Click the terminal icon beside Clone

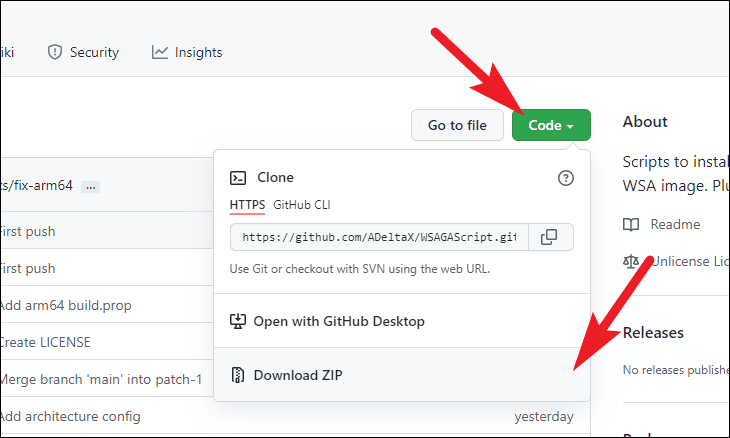click(238, 178)
